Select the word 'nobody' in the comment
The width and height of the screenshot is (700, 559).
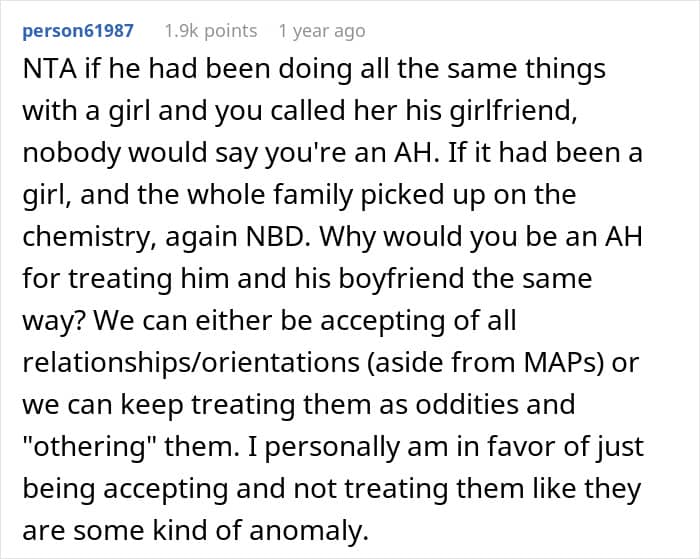click(x=72, y=153)
